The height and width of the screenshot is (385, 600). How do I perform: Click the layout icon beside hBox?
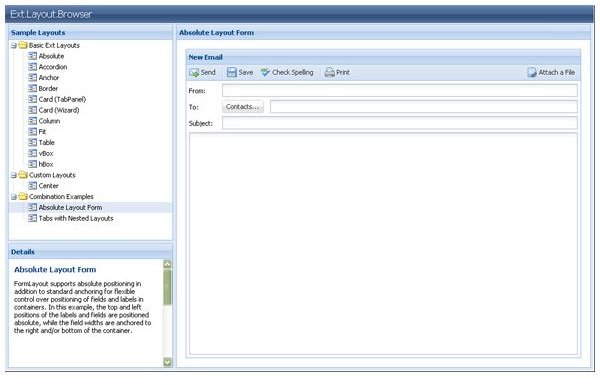tap(33, 164)
